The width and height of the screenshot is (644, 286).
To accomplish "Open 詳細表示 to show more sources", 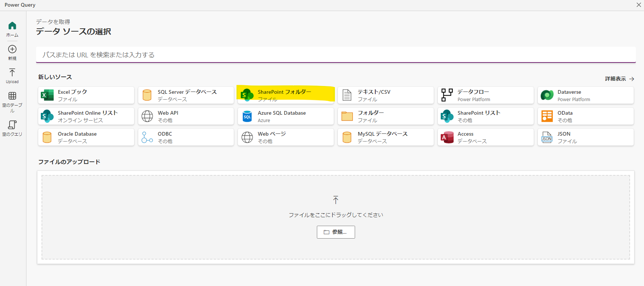I will (619, 79).
